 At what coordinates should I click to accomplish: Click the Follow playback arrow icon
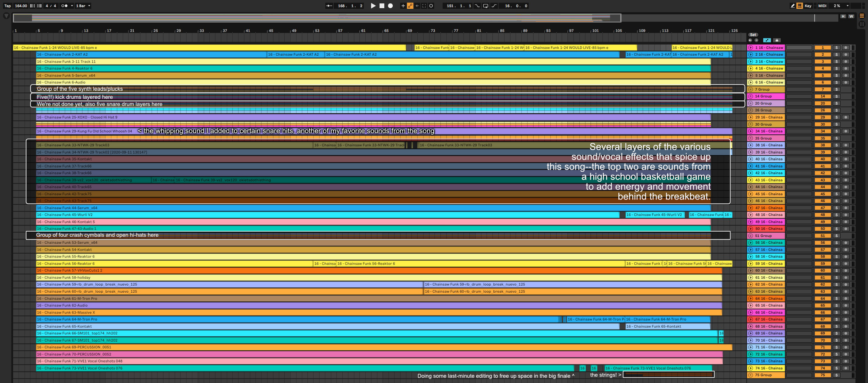click(329, 6)
